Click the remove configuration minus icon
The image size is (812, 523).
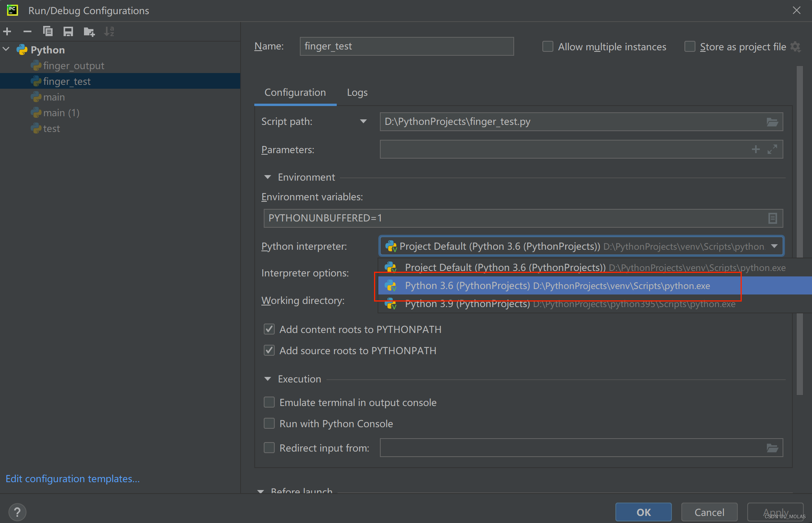pyautogui.click(x=27, y=31)
